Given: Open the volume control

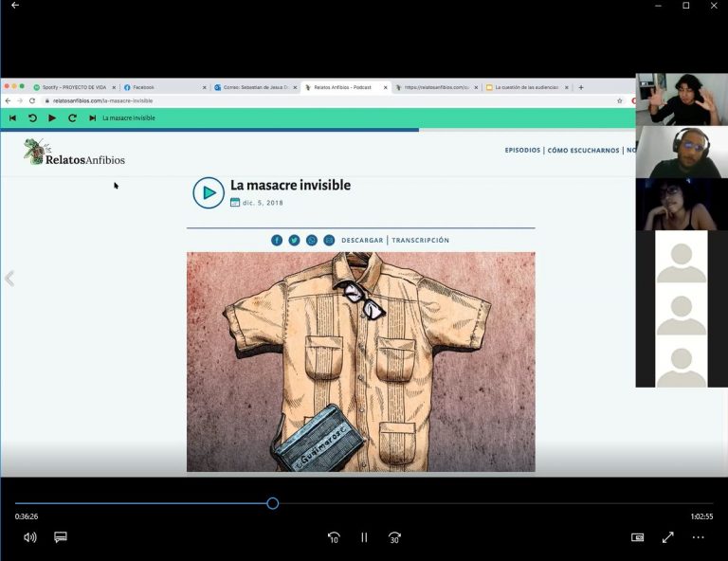Looking at the screenshot, I should pyautogui.click(x=29, y=537).
